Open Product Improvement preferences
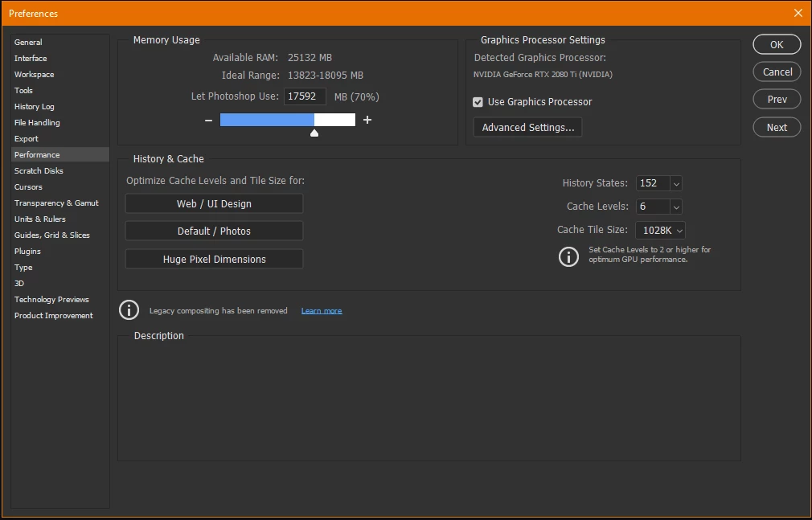 click(x=60, y=315)
